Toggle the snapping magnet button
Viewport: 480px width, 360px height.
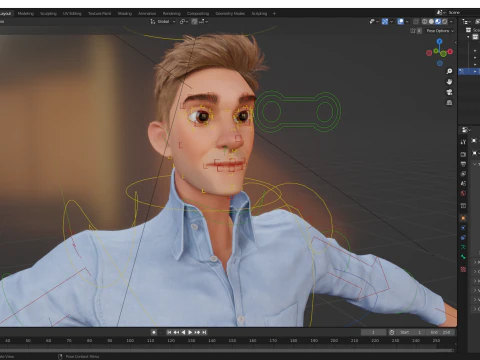(194, 22)
